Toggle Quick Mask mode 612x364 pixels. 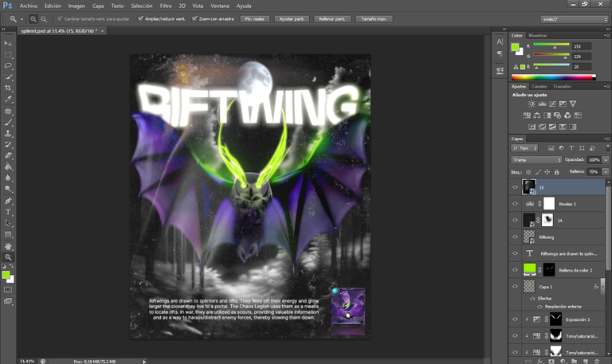coord(8,289)
